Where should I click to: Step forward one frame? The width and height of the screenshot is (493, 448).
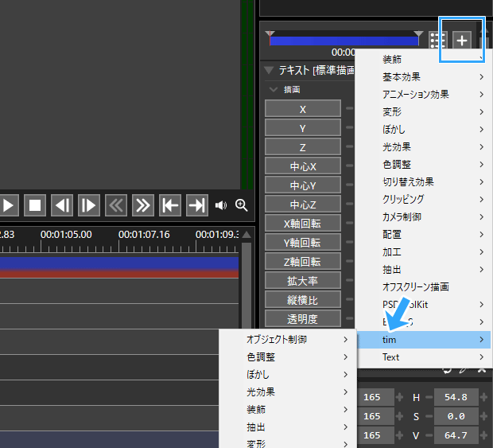[x=89, y=205]
